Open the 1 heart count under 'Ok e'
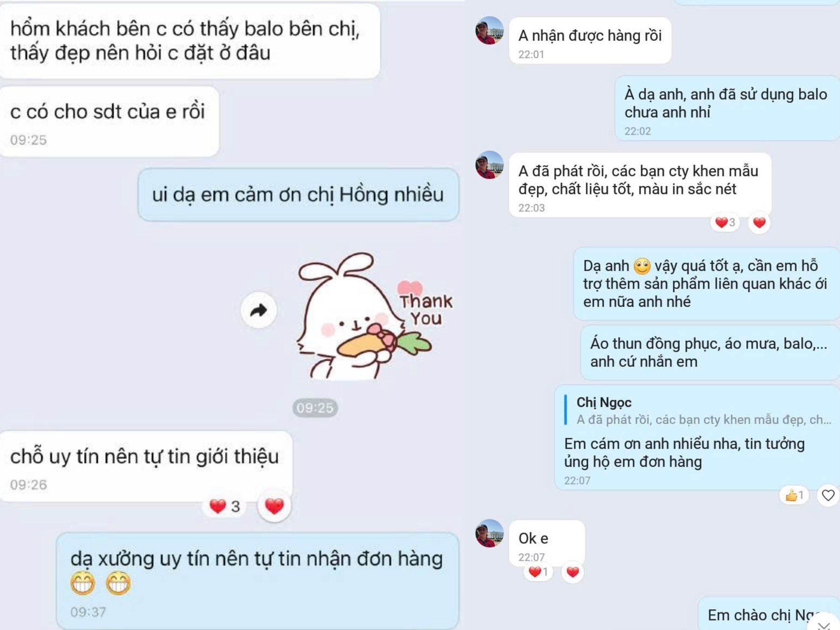 click(538, 572)
